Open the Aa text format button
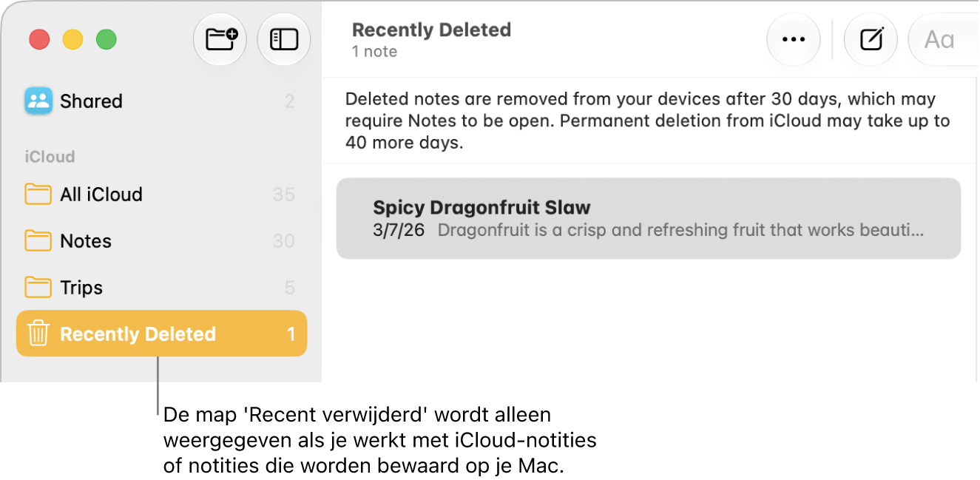 [x=940, y=39]
